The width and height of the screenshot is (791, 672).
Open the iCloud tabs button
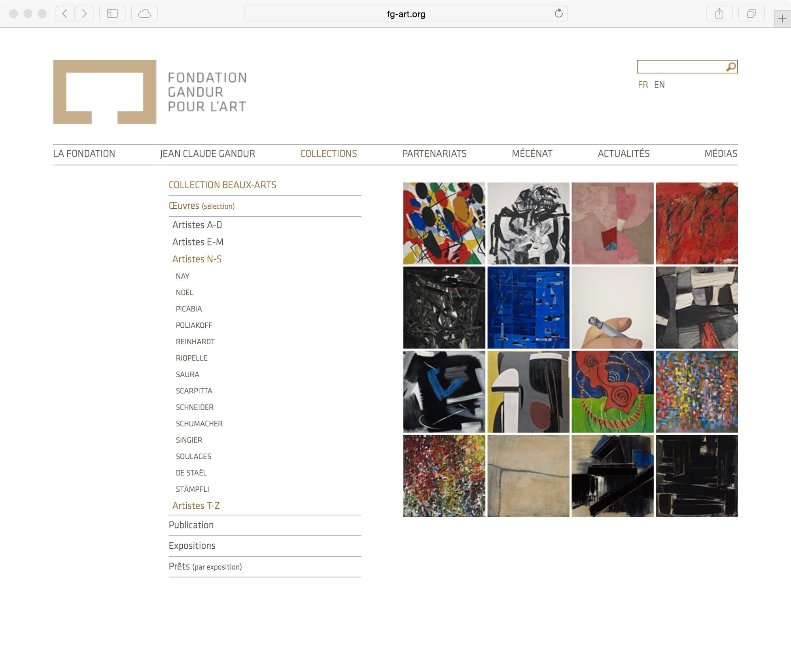pos(144,14)
